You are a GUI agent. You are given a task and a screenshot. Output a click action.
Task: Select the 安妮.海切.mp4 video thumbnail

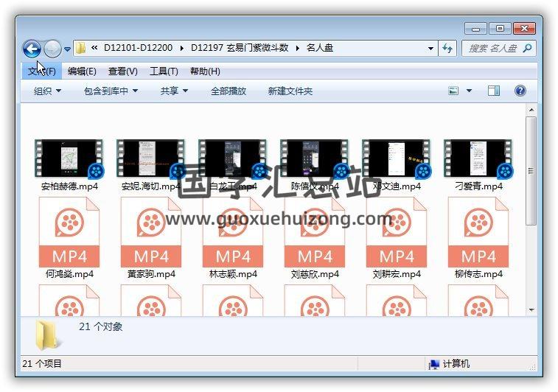151,158
